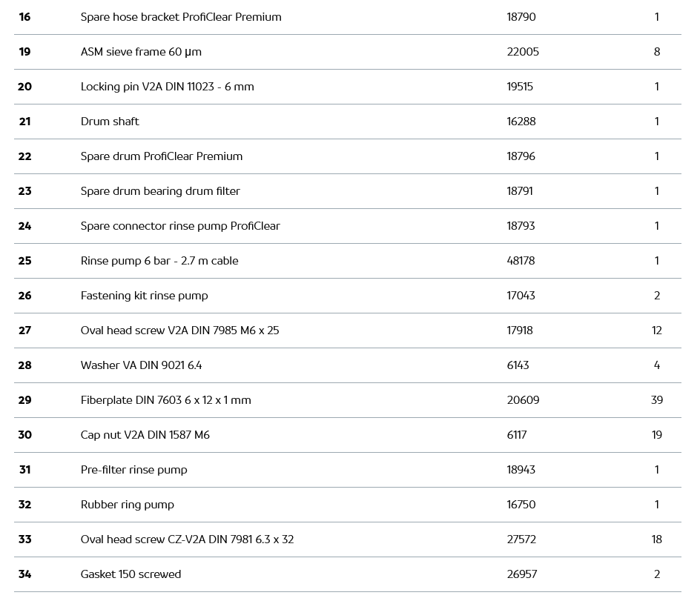The image size is (700, 601).
Task: Select Pre-filter rinse pump entry
Action: pyautogui.click(x=133, y=470)
